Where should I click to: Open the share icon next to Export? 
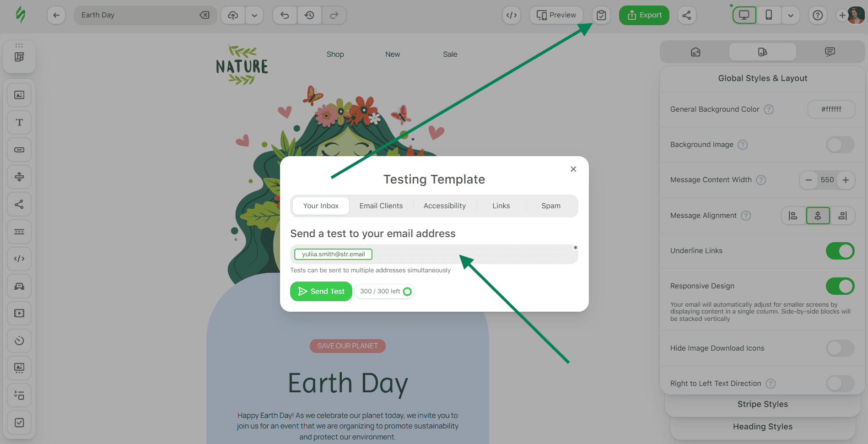[687, 15]
